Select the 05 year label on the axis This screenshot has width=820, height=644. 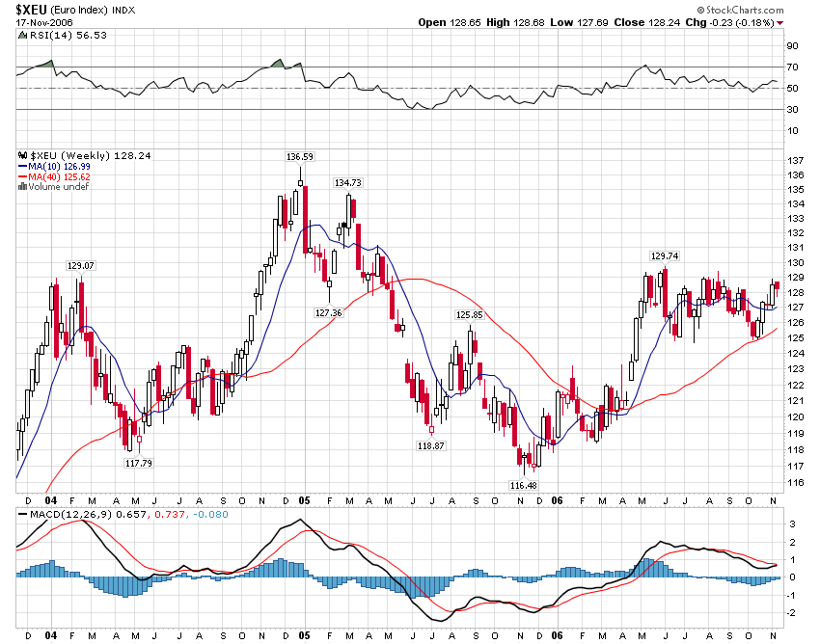point(305,501)
